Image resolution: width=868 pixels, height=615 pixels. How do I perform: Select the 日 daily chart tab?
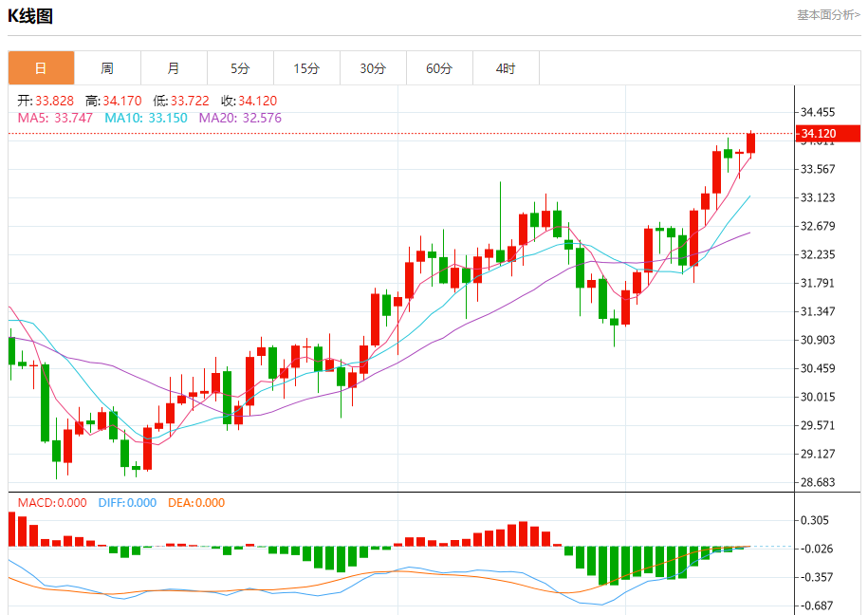click(41, 68)
